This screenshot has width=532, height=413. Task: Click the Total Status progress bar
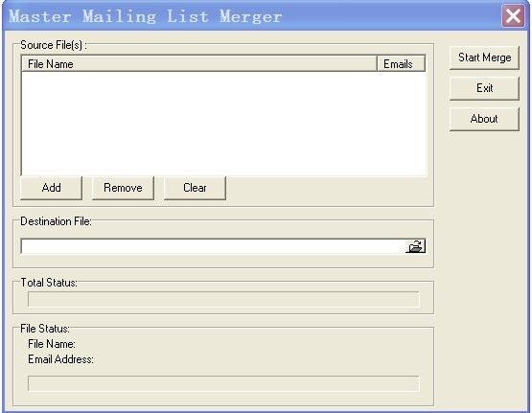point(223,299)
